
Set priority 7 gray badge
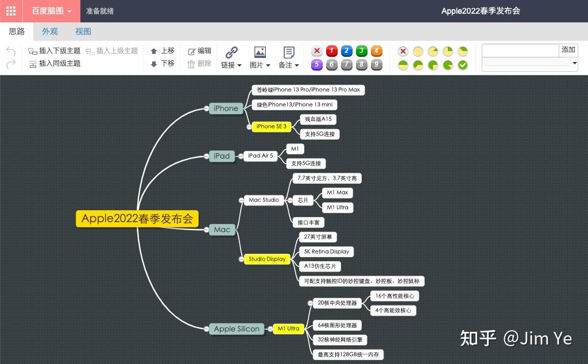pyautogui.click(x=346, y=65)
